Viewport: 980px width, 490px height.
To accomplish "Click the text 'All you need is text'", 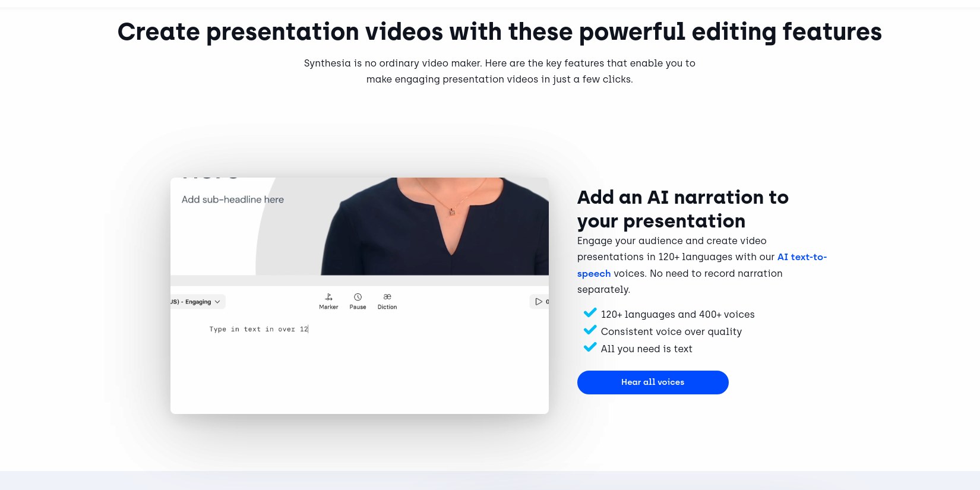I will click(x=647, y=349).
